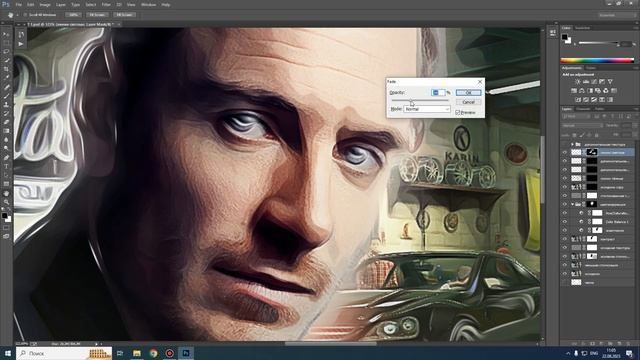The height and width of the screenshot is (360, 640).
Task: Open the File menu
Action: click(x=18, y=4)
